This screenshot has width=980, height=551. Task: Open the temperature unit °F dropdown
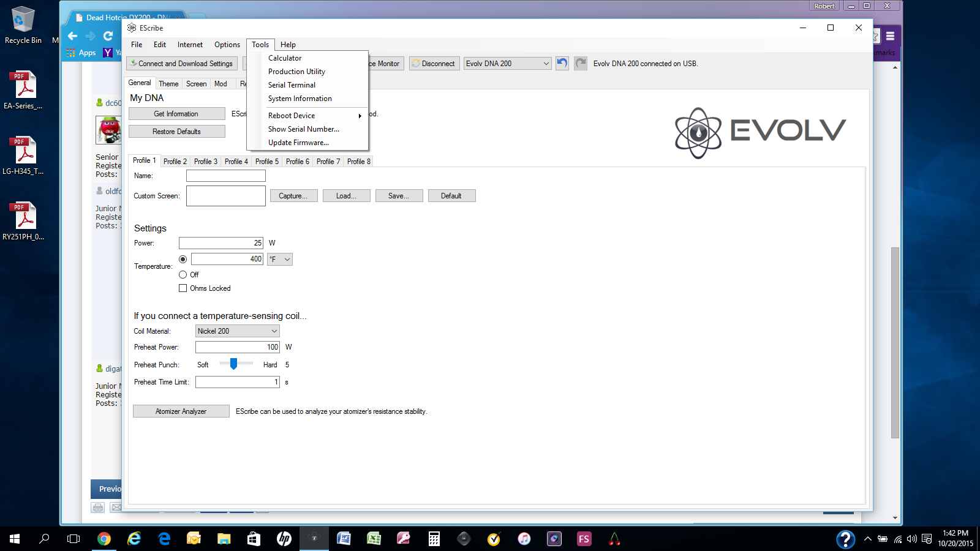pos(280,259)
